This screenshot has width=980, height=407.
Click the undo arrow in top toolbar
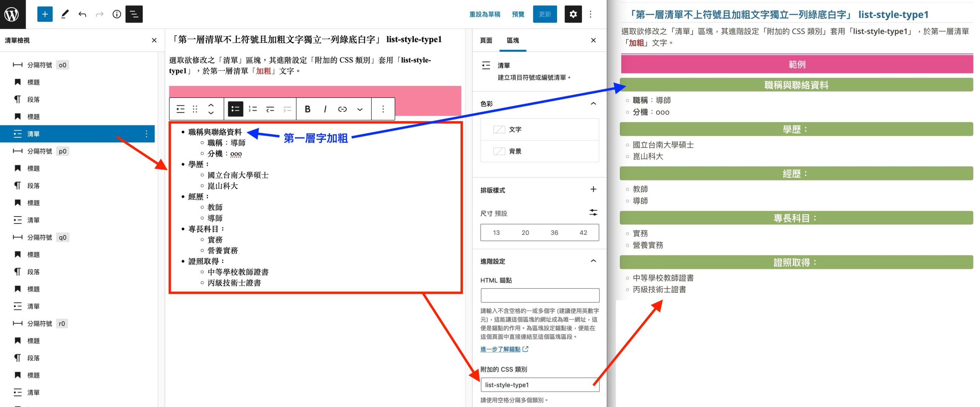(x=82, y=15)
